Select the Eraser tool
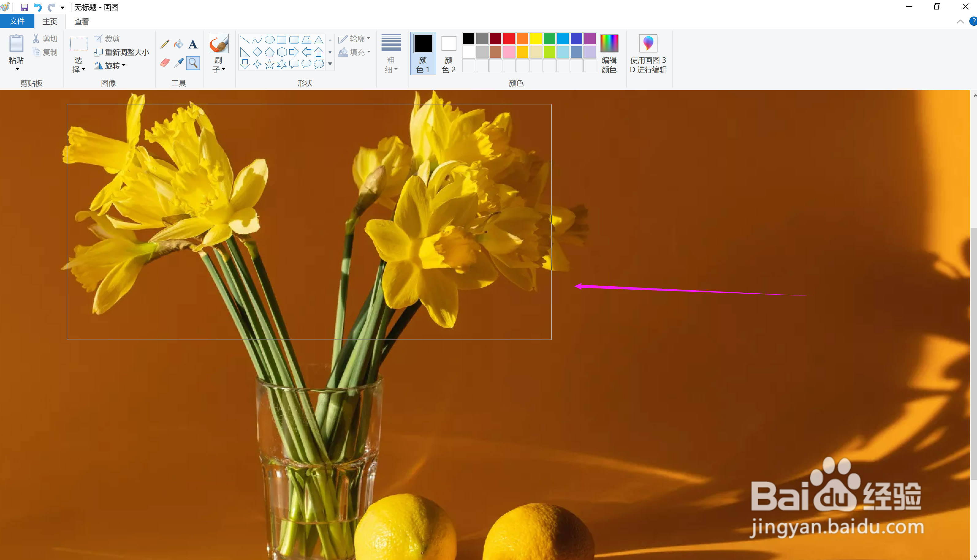Viewport: 977px width, 560px height. (165, 63)
